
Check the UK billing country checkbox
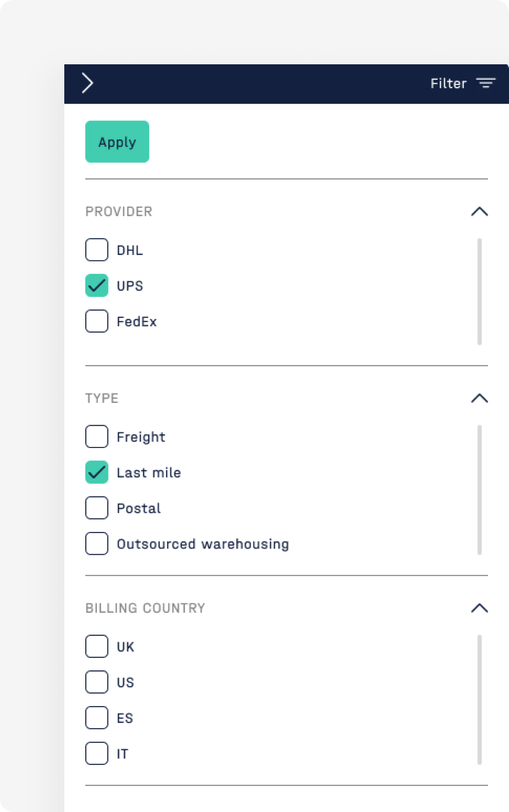coord(97,646)
